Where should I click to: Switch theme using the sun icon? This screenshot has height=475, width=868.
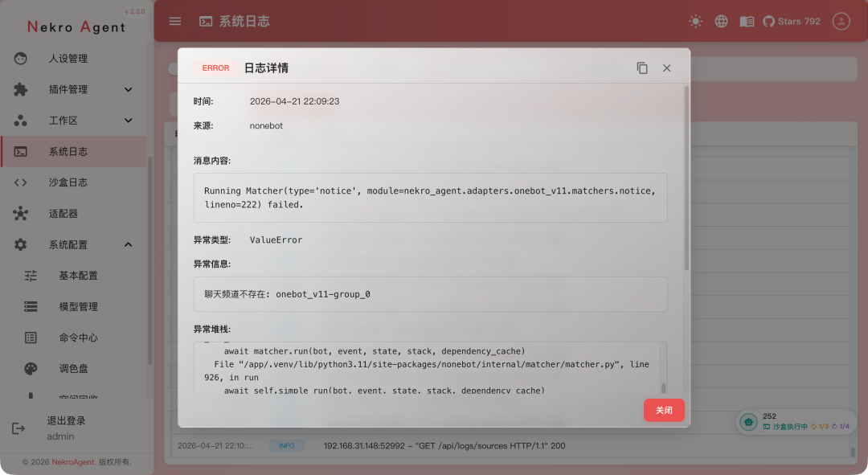click(695, 21)
